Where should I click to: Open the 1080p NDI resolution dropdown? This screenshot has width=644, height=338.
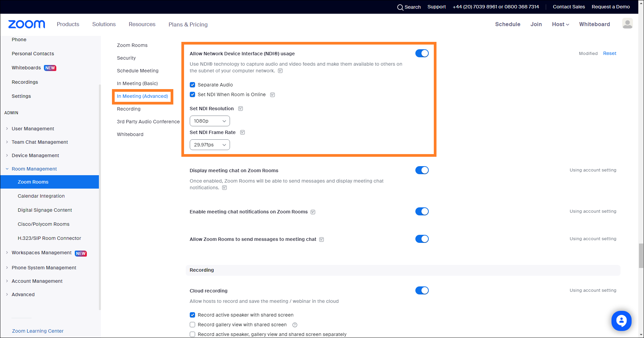[x=210, y=121]
